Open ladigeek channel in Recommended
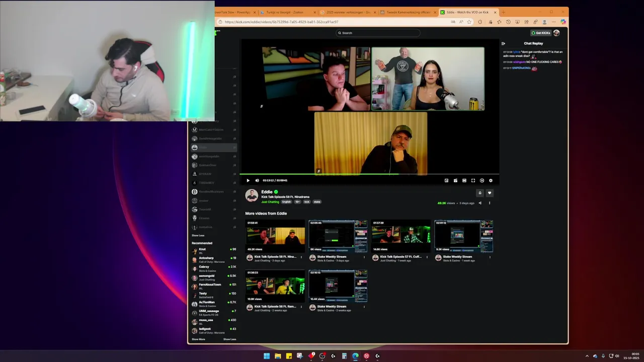 click(214, 330)
